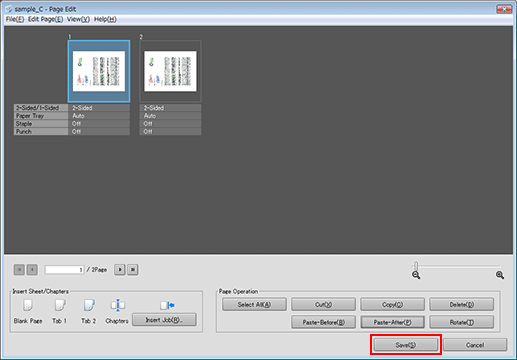Click page 1's Auto paper tray cell
Image resolution: width=517 pixels, height=360 pixels.
pos(99,116)
